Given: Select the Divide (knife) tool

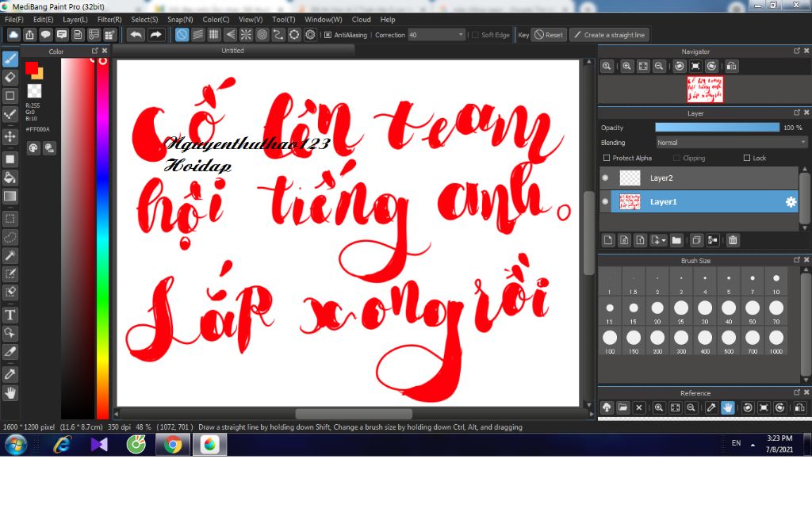Looking at the screenshot, I should coord(10,351).
